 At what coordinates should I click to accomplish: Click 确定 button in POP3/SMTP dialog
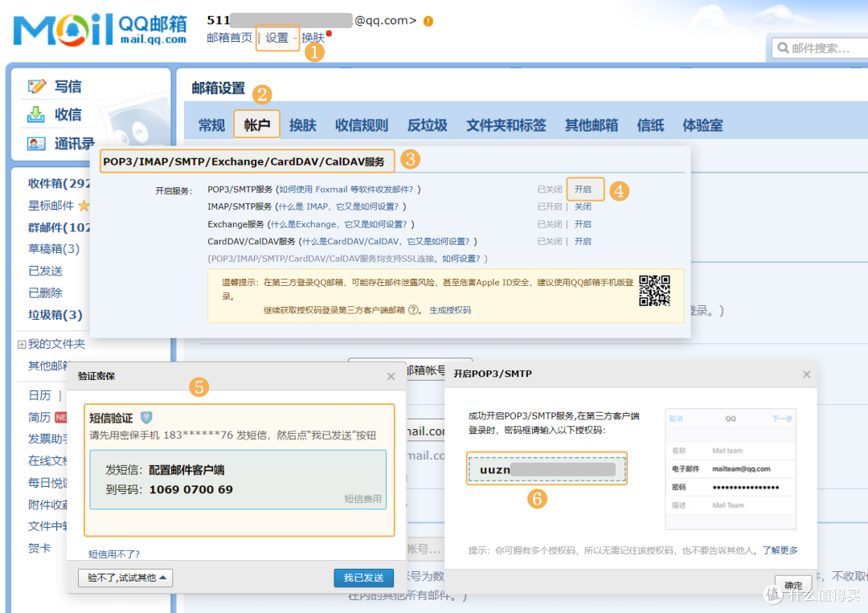click(793, 585)
